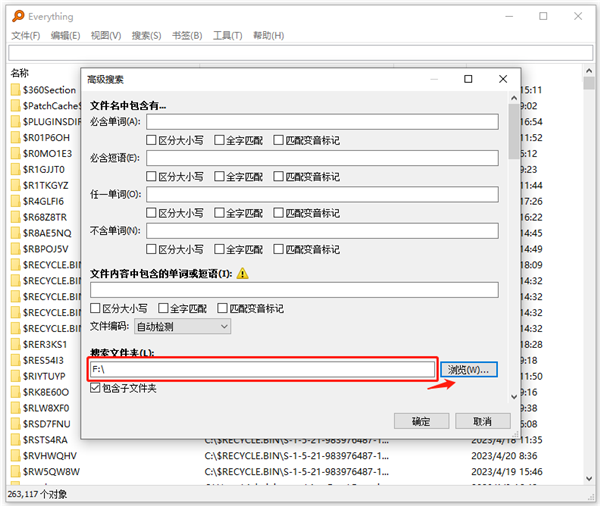Click the $R1GJJT0 folder icon

click(x=15, y=169)
